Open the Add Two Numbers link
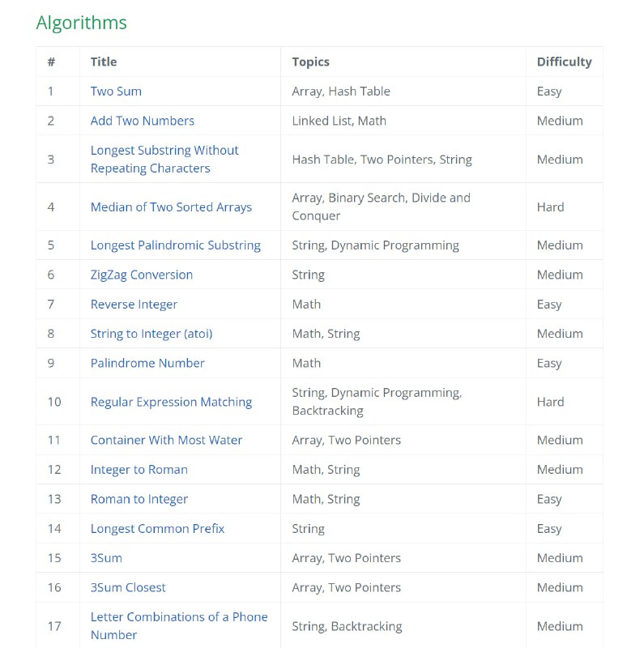This screenshot has height=648, width=644. click(x=143, y=121)
